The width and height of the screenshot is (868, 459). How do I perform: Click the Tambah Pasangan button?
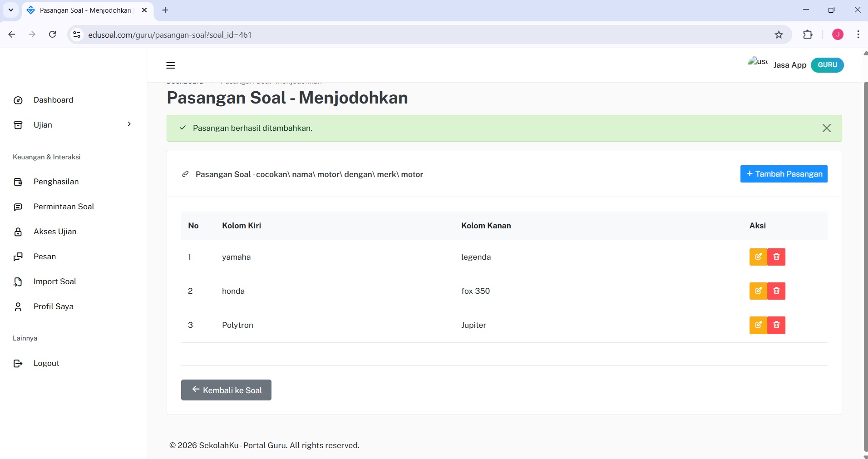coord(784,174)
